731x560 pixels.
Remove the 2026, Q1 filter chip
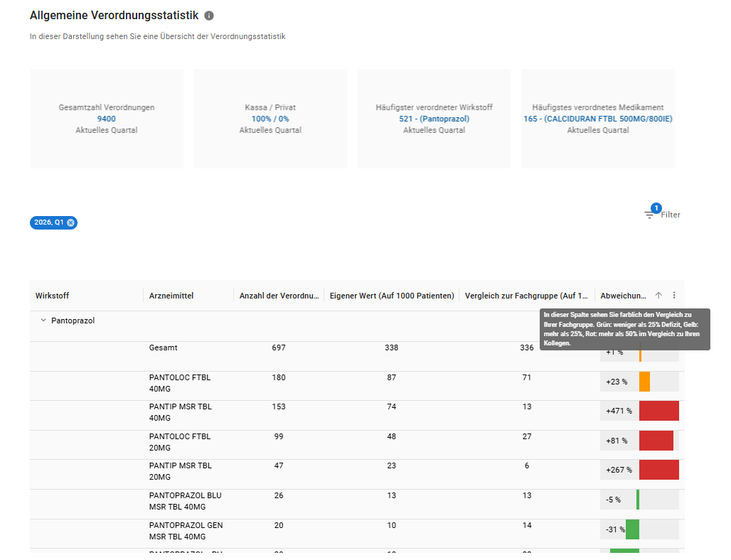70,222
